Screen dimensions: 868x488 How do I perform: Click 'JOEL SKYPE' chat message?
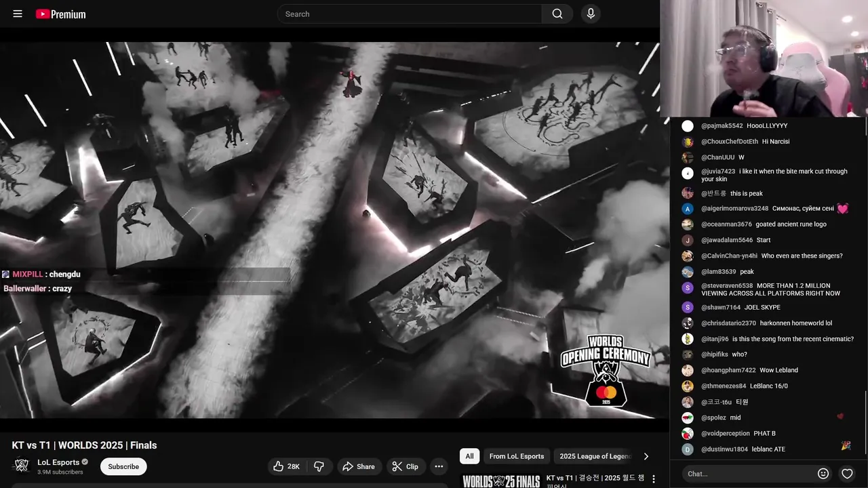point(762,308)
